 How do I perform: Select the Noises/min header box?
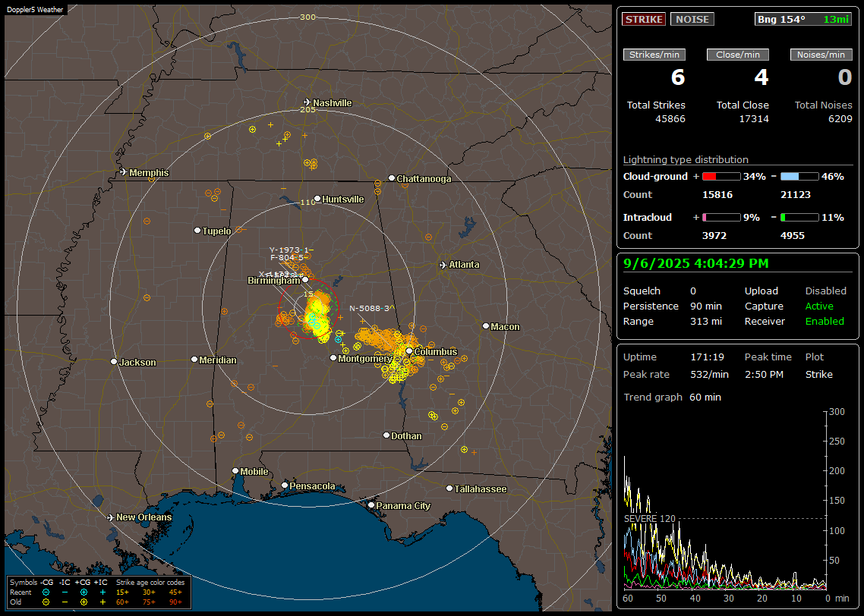point(821,55)
